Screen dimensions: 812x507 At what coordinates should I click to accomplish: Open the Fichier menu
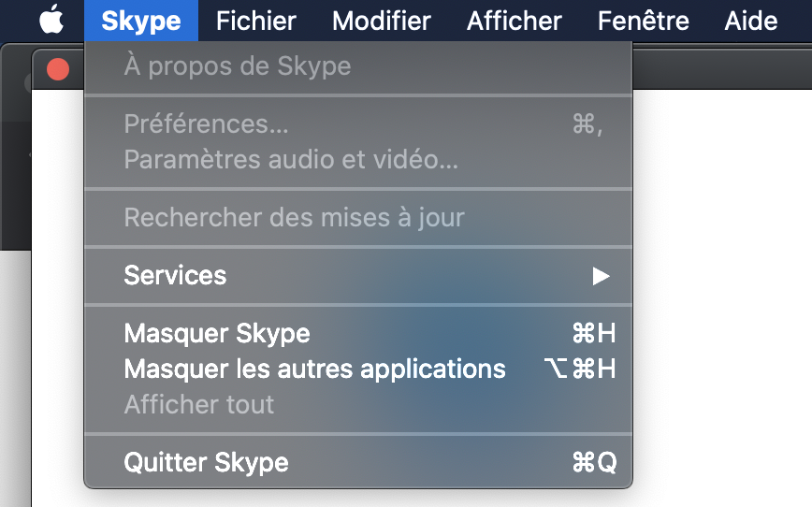(255, 20)
